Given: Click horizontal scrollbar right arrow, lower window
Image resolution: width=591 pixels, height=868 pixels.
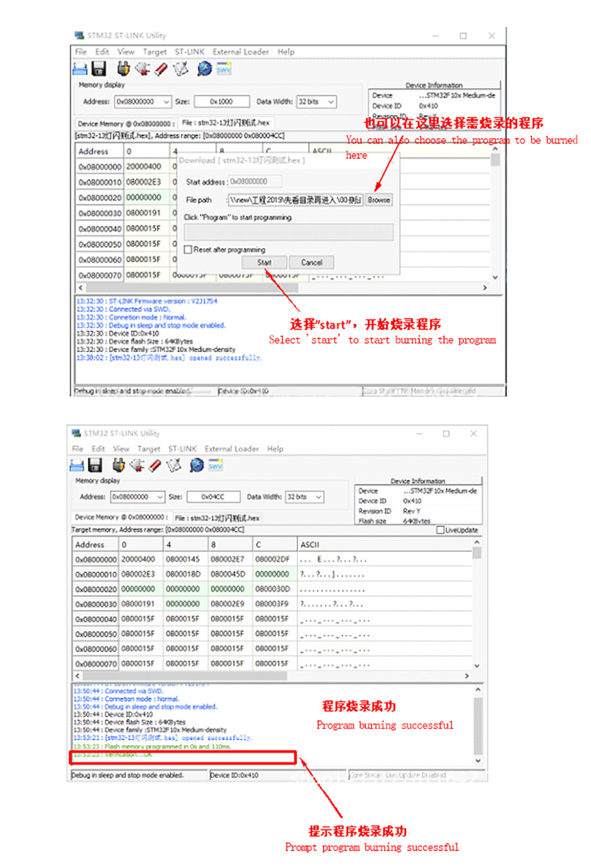Looking at the screenshot, I should pos(466,676).
